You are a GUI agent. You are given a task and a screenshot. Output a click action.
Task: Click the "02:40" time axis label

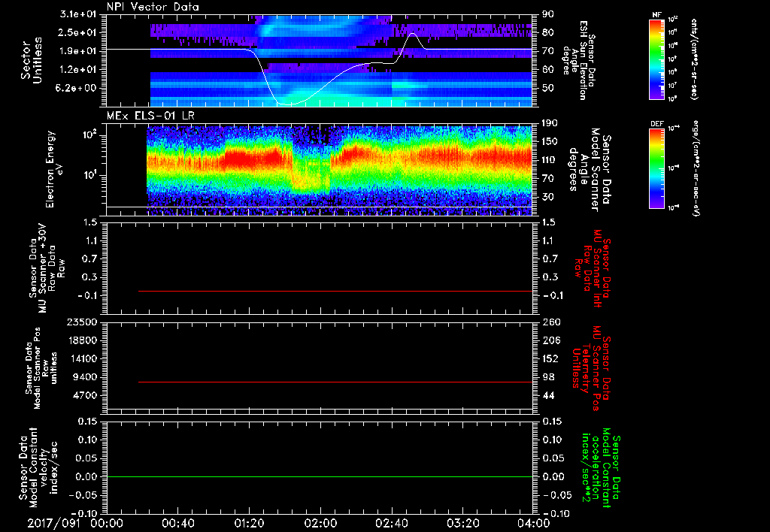point(391,523)
